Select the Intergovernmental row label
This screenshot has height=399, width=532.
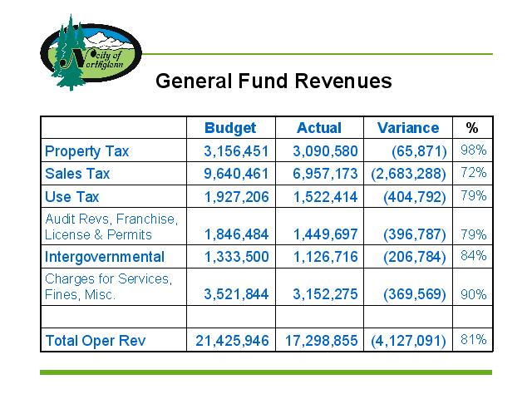(105, 257)
